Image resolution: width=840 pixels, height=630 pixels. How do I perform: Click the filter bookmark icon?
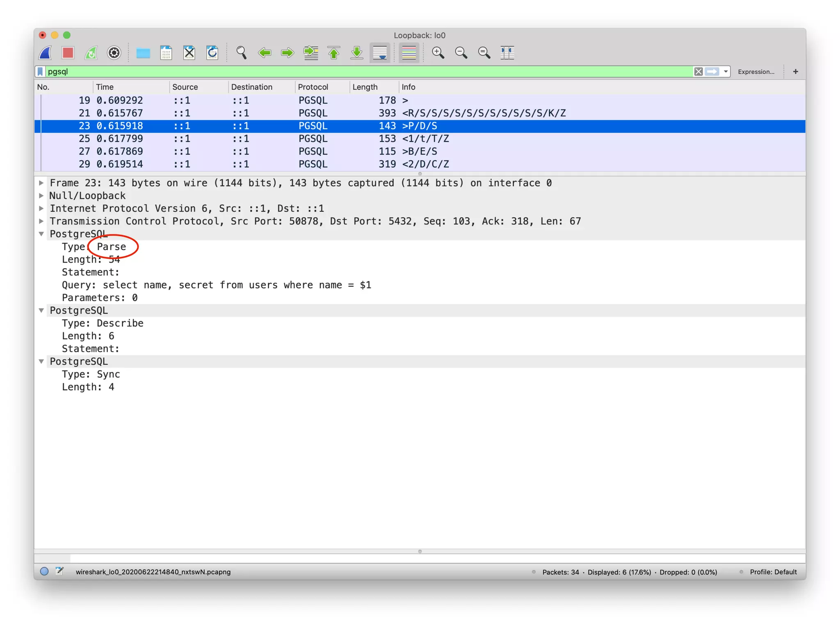tap(40, 72)
